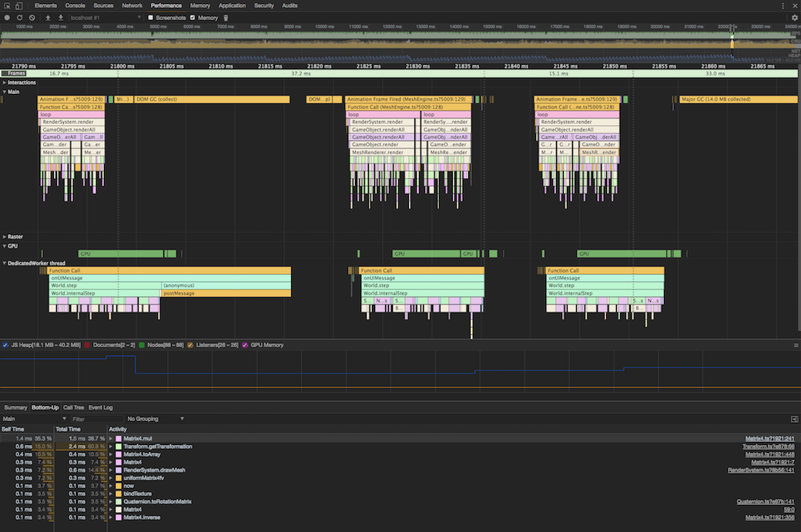Expand the Matrix4.mul activity row
This screenshot has height=532, width=801.
click(111, 439)
